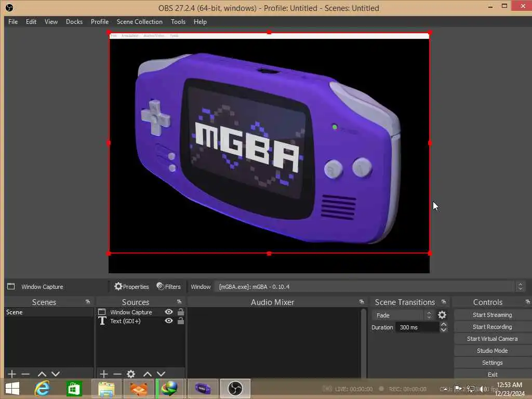
Task: Open the Edit menu
Action: tap(31, 22)
